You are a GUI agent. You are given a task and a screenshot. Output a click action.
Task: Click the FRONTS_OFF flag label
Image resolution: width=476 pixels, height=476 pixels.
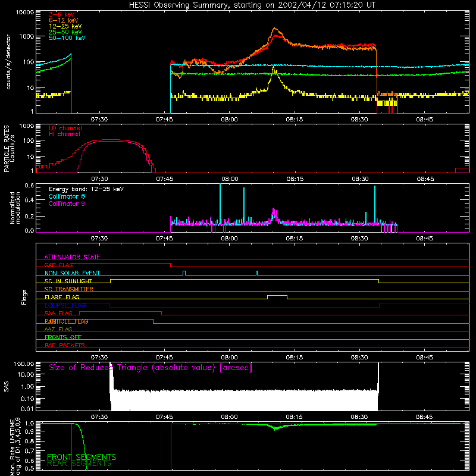(63, 337)
